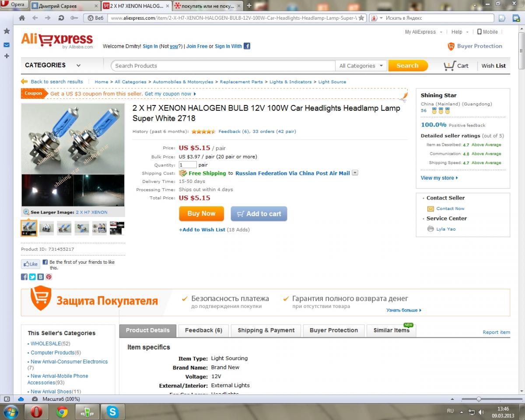The height and width of the screenshot is (420, 525).
Task: Switch to the Feedback (6) tab
Action: point(203,330)
